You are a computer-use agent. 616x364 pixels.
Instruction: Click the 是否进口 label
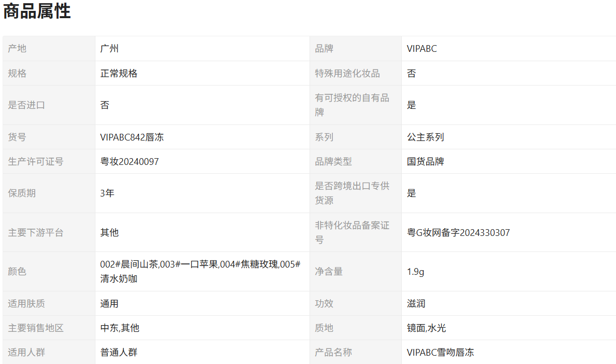[26, 105]
